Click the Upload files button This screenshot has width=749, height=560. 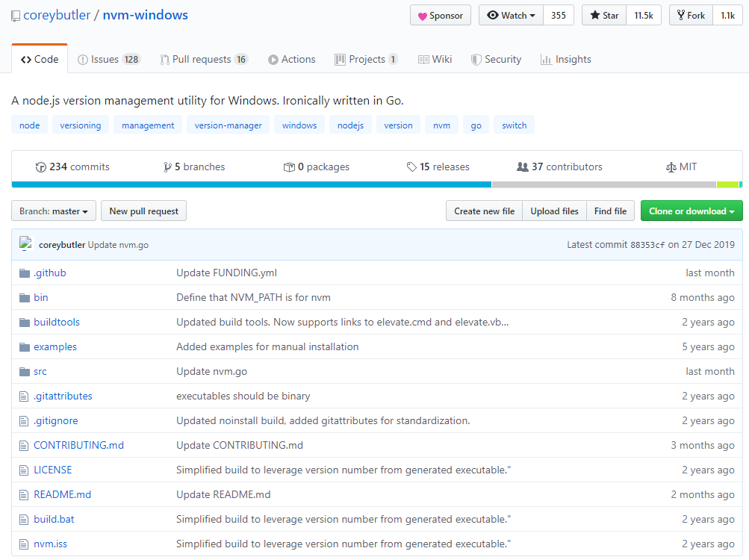tap(555, 211)
